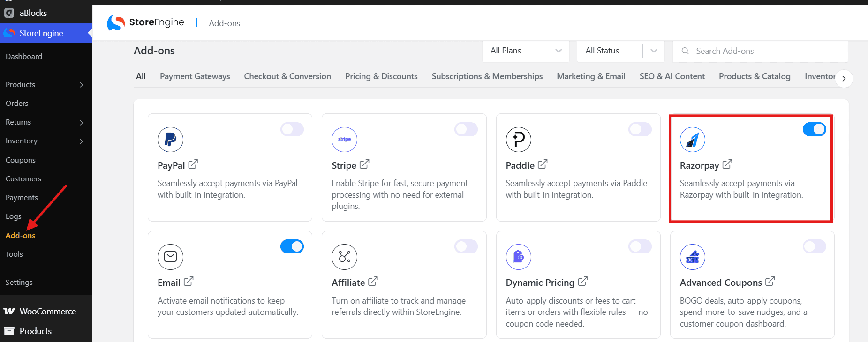Click the Razorpay add-on title

point(699,165)
